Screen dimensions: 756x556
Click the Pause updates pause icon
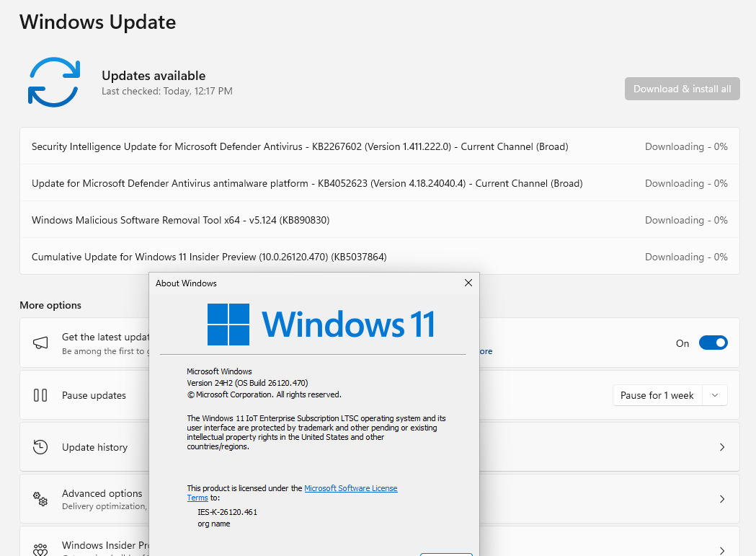click(x=40, y=395)
